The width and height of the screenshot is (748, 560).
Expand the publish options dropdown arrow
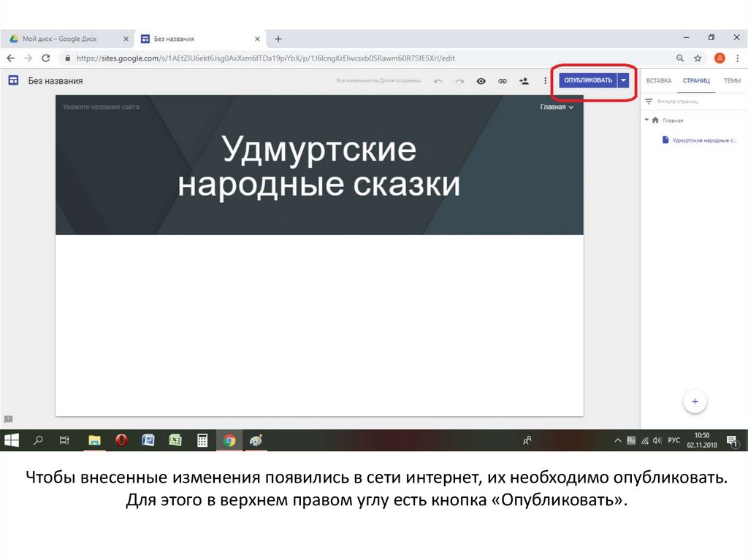pyautogui.click(x=623, y=80)
